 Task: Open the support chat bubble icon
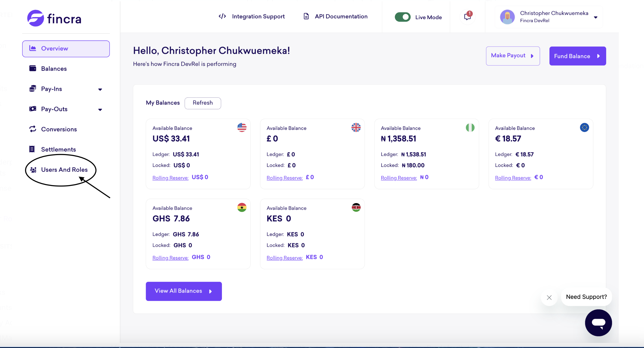[598, 323]
